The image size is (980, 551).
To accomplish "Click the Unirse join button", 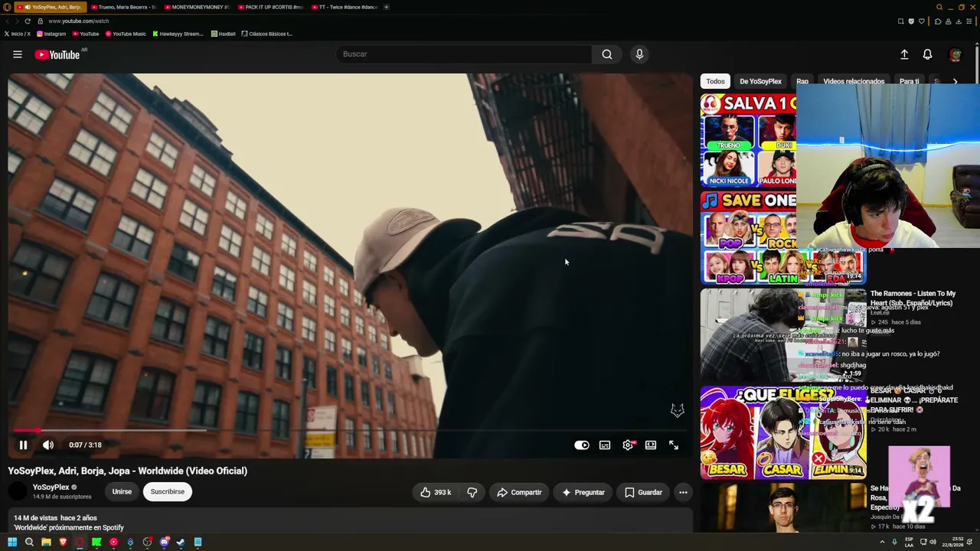I will click(x=122, y=491).
